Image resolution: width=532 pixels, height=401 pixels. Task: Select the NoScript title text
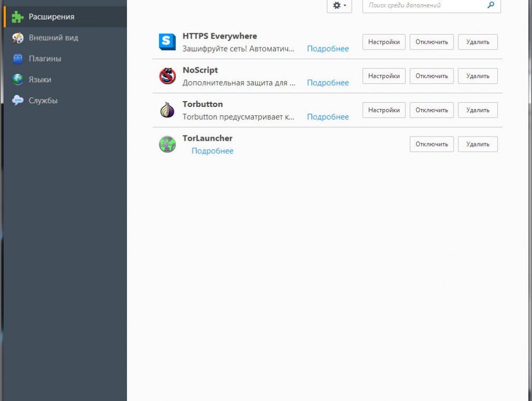[200, 70]
